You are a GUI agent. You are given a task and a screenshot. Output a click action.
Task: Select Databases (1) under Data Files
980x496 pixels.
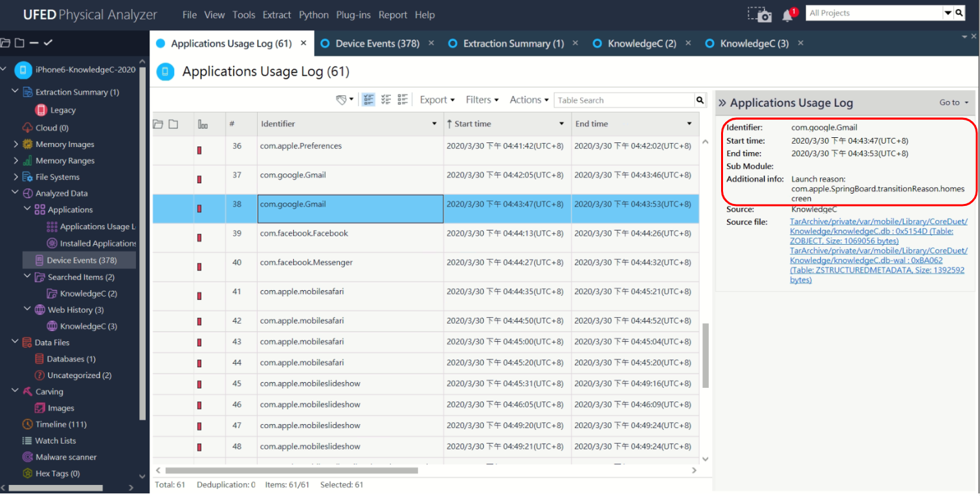pos(71,359)
